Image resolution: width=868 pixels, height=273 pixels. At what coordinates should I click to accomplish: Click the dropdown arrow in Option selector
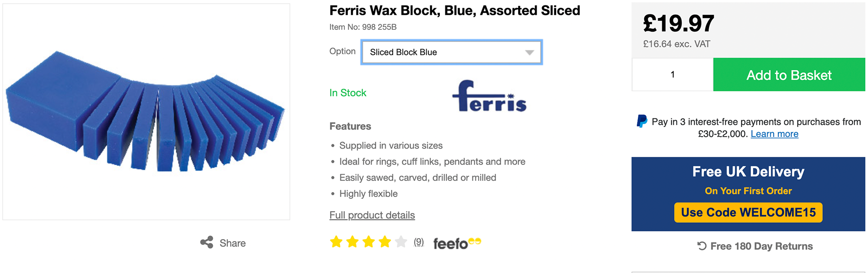click(x=529, y=52)
